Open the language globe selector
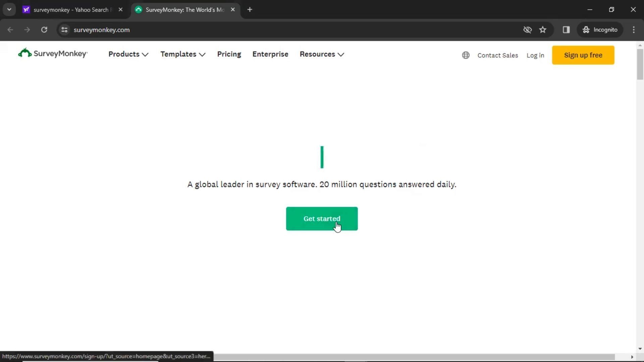Viewport: 644px width, 362px height. pyautogui.click(x=466, y=55)
